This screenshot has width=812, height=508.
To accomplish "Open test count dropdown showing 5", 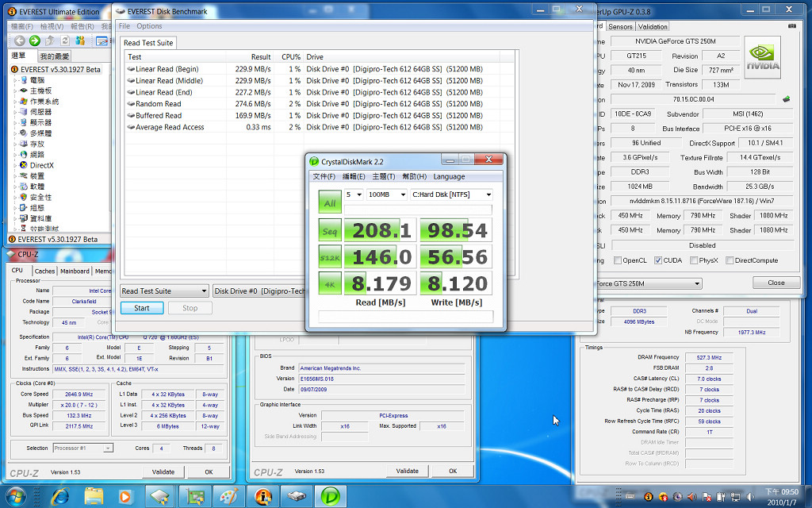I will coord(354,194).
